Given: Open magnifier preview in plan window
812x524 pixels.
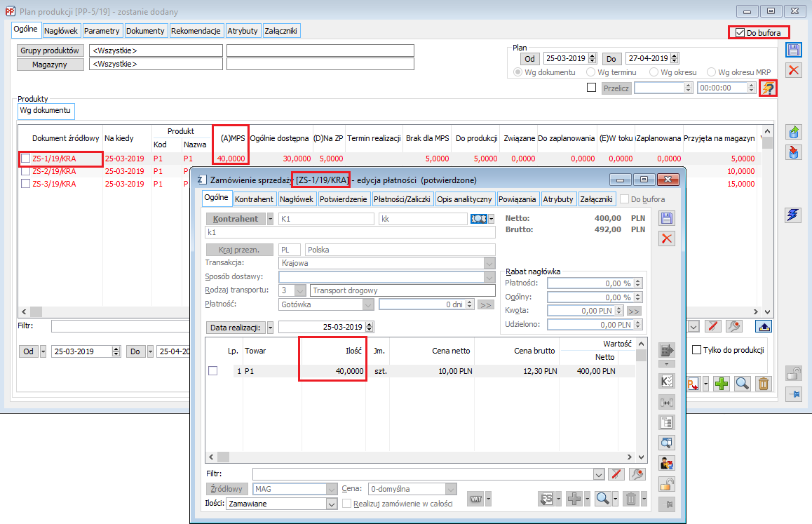Looking at the screenshot, I should [742, 384].
